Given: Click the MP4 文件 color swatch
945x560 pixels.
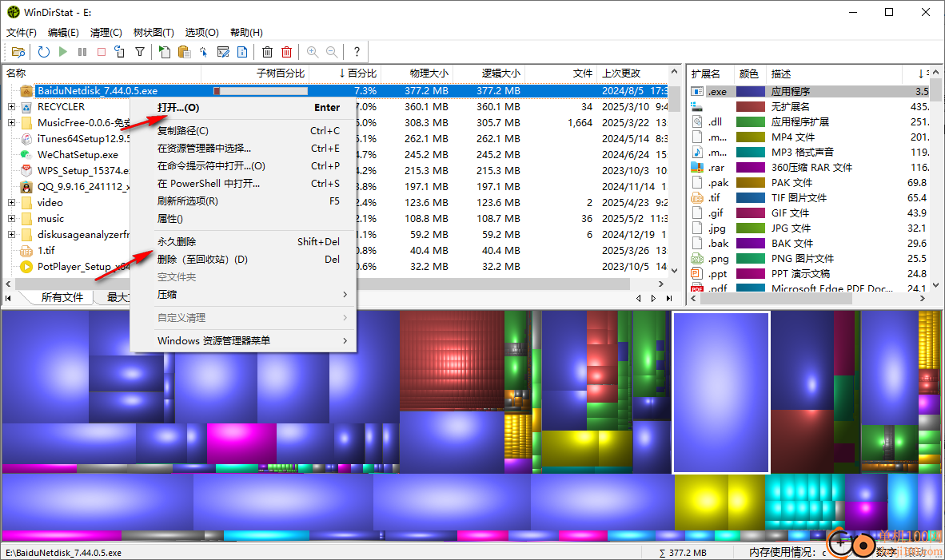Looking at the screenshot, I should click(x=751, y=137).
